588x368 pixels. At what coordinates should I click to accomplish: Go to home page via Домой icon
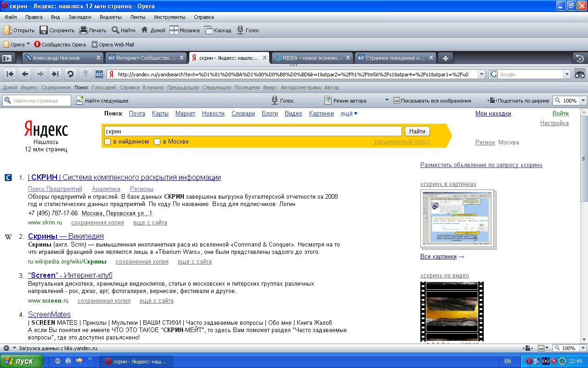click(x=153, y=30)
